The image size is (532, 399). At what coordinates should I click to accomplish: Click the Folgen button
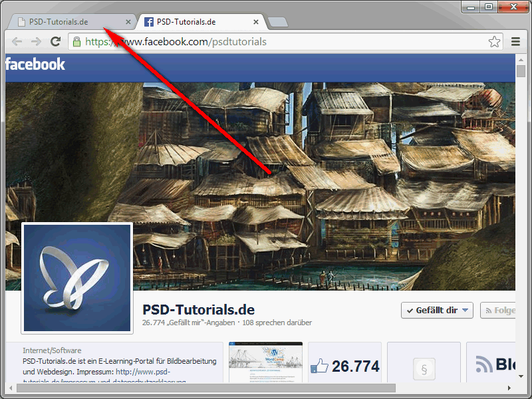click(498, 310)
